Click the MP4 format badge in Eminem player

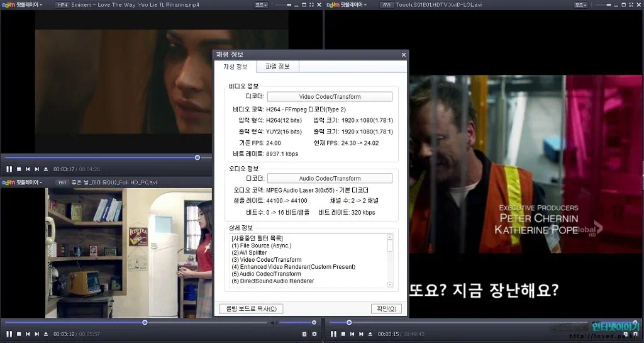point(62,5)
